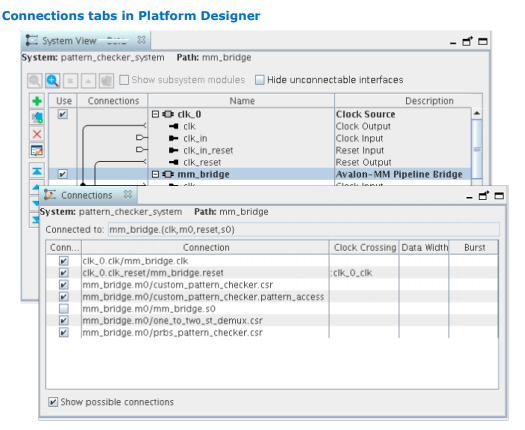This screenshot has width=525, height=430.
Task: Uncheck Use checkbox for clk_0
Action: coord(63,114)
